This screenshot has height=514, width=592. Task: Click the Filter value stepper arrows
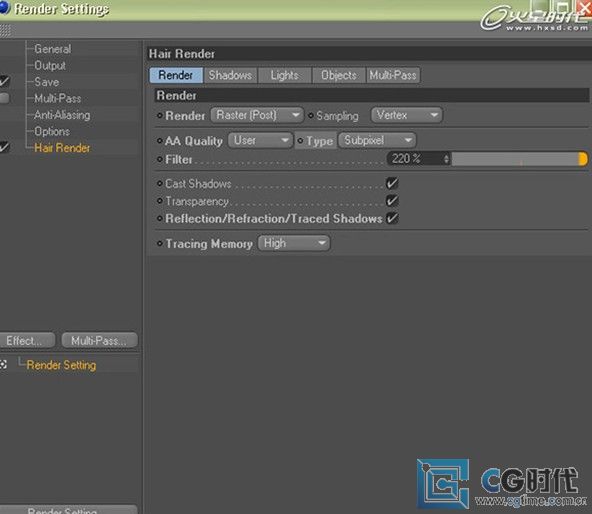[x=446, y=159]
